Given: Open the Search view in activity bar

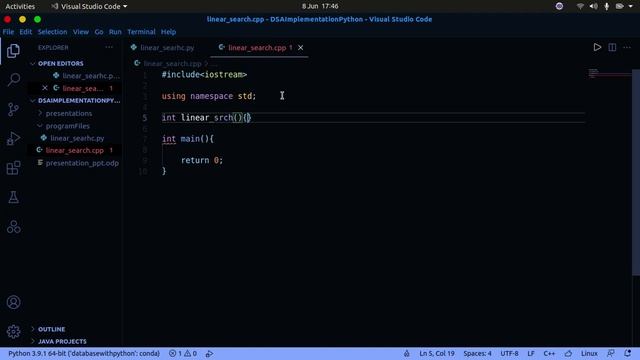Looking at the screenshot, I should tap(13, 79).
